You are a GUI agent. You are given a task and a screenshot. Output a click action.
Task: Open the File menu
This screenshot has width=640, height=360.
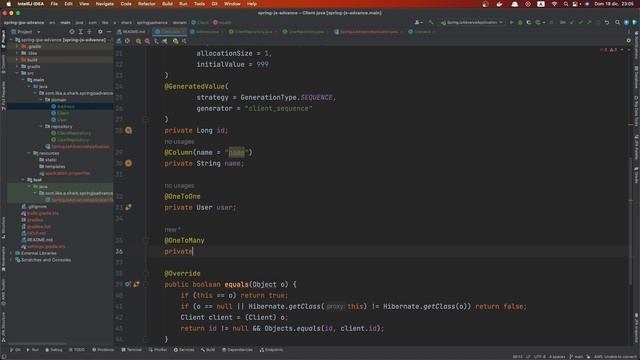(54, 4)
